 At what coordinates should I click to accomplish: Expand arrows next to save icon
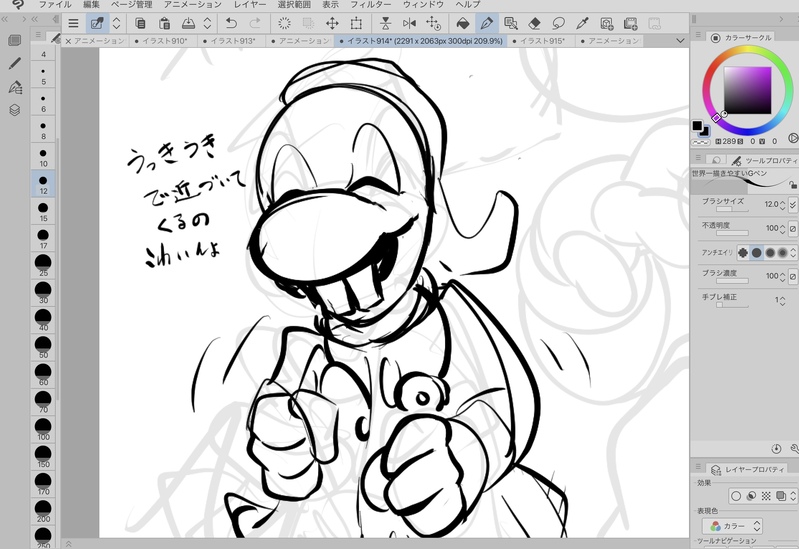click(x=207, y=23)
